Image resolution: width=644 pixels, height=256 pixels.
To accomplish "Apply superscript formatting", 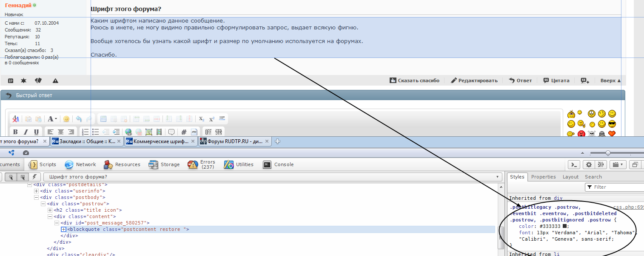I will 211,119.
